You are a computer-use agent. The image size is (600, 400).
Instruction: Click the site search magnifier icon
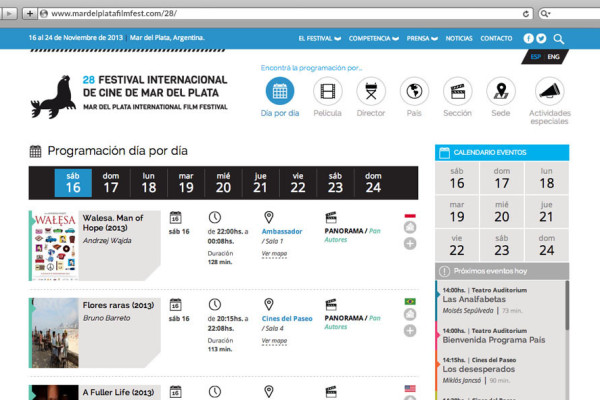pyautogui.click(x=559, y=39)
